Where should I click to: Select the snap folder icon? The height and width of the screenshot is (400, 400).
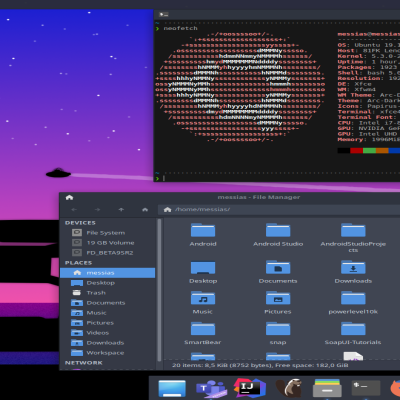(278, 329)
